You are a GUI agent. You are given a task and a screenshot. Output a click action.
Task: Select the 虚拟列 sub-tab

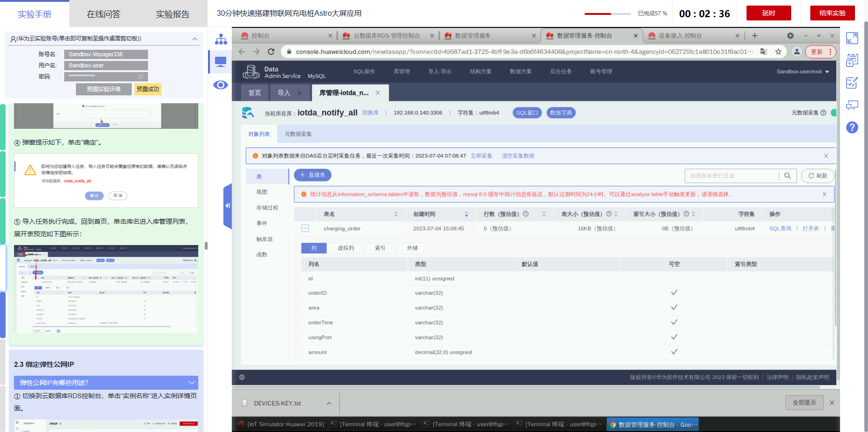(x=346, y=248)
